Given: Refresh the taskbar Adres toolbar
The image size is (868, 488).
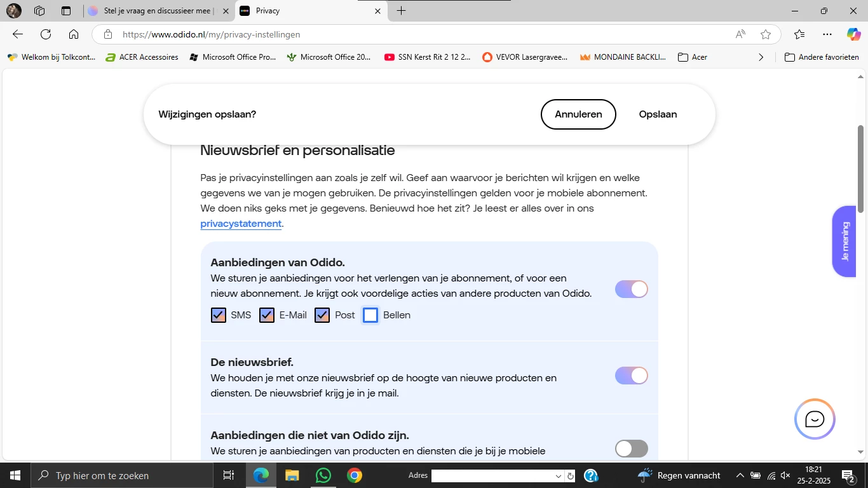Looking at the screenshot, I should (571, 476).
